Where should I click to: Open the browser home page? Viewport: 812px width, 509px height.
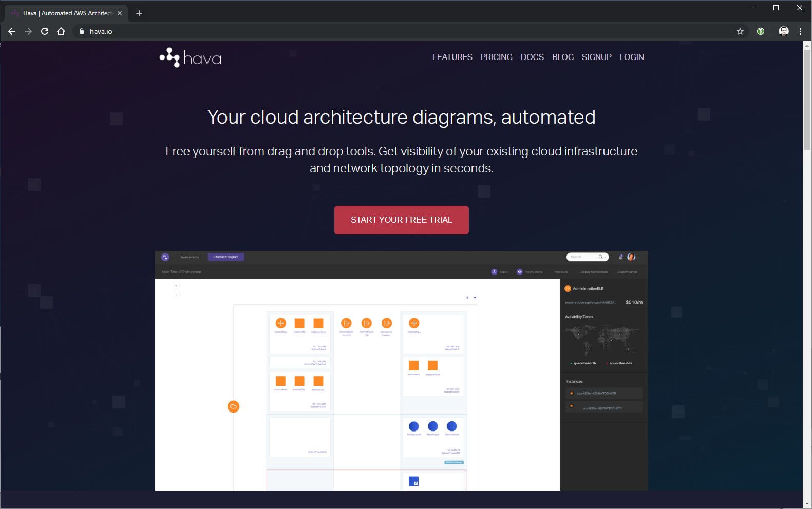click(x=61, y=31)
